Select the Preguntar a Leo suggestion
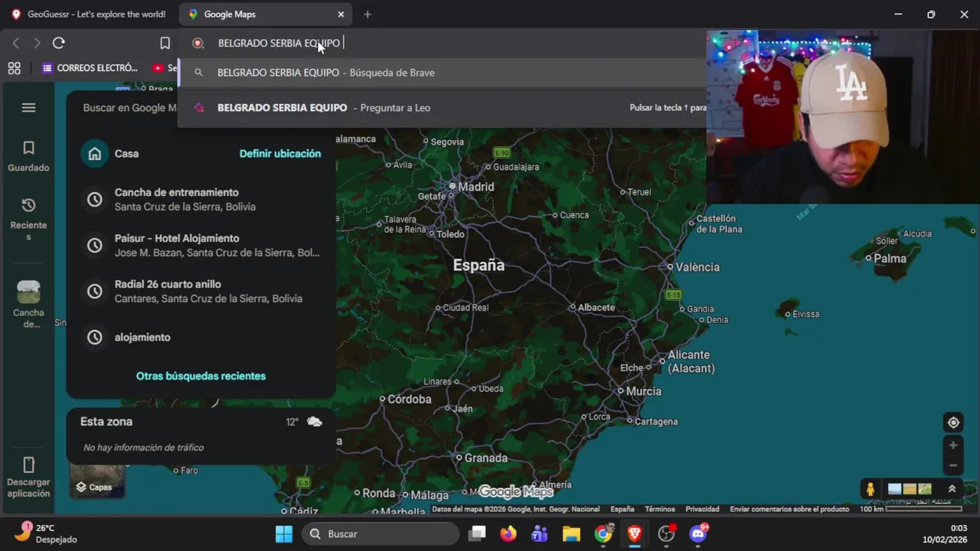 coord(442,108)
